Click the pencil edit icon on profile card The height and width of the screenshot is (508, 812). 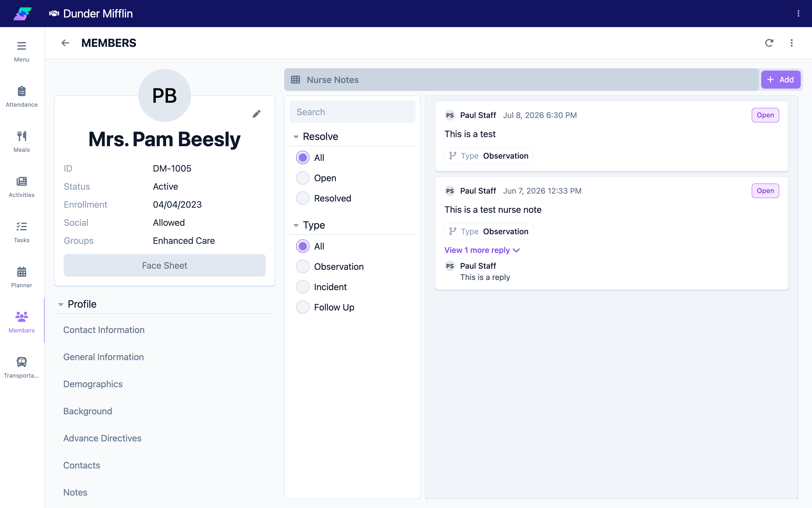tap(256, 114)
